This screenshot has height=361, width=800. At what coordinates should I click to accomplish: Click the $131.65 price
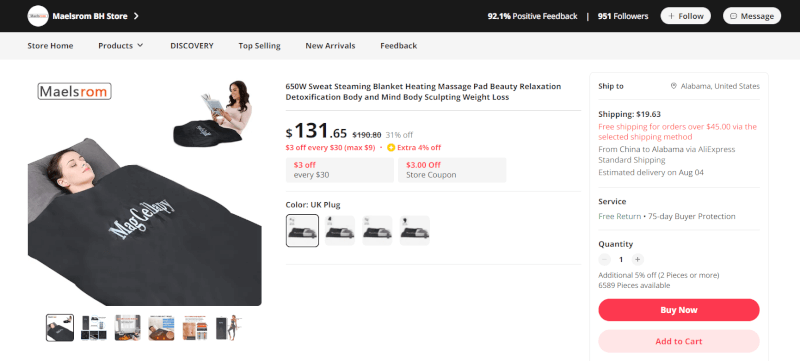coord(316,132)
